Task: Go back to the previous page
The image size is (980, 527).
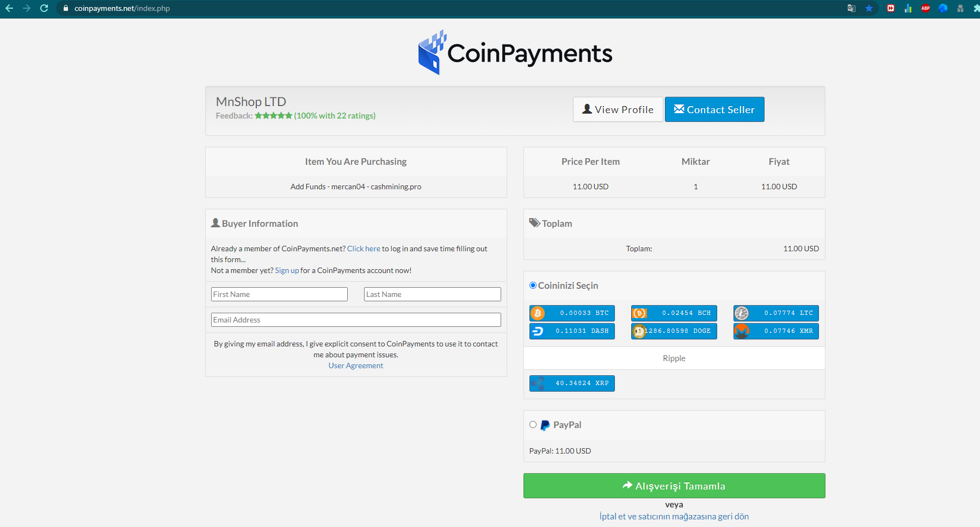Action: coord(9,8)
